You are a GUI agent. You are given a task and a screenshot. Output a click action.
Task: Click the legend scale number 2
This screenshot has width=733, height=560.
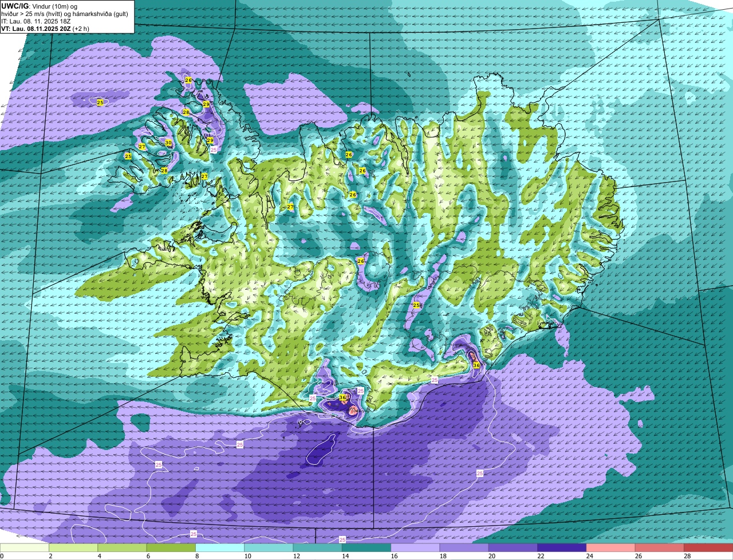50,556
